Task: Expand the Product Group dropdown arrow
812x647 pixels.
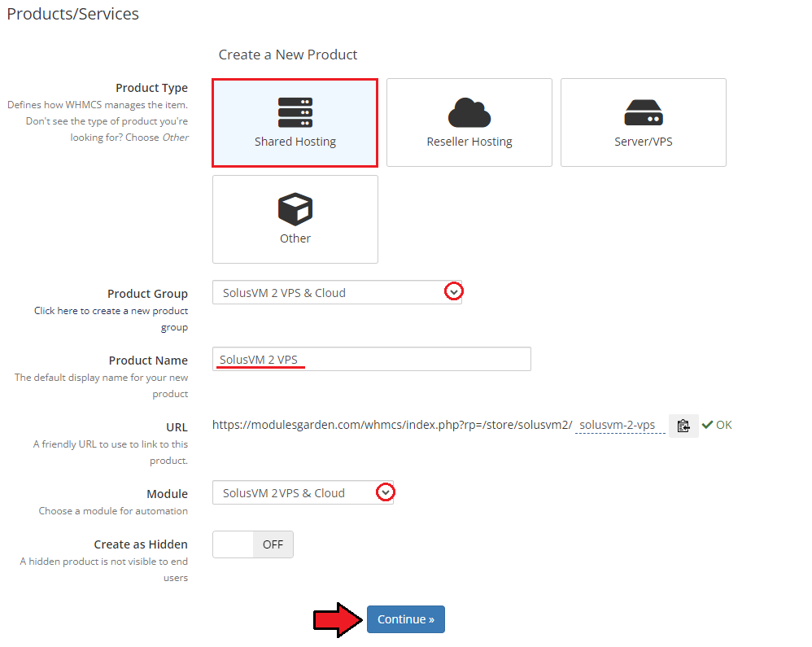Action: tap(454, 292)
